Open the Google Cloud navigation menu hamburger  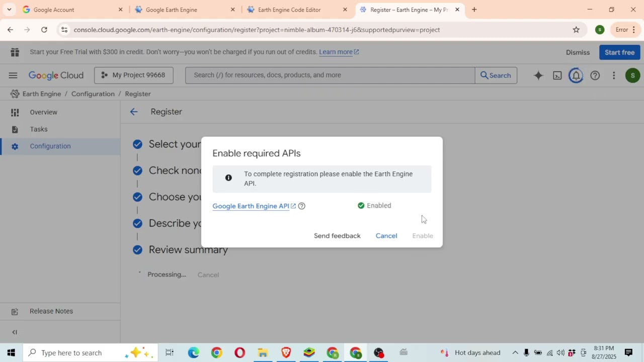[13, 75]
